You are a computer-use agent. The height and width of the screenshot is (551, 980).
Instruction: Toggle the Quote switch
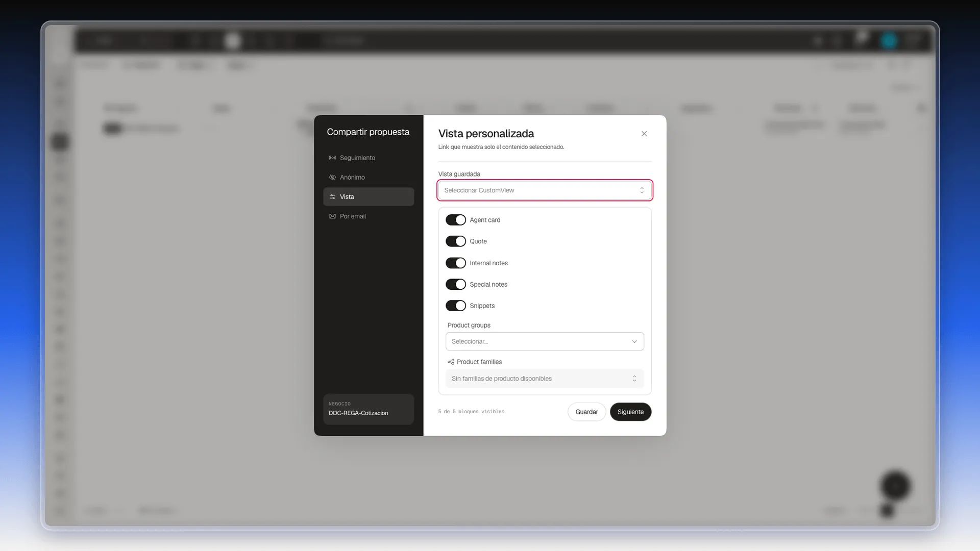coord(456,241)
